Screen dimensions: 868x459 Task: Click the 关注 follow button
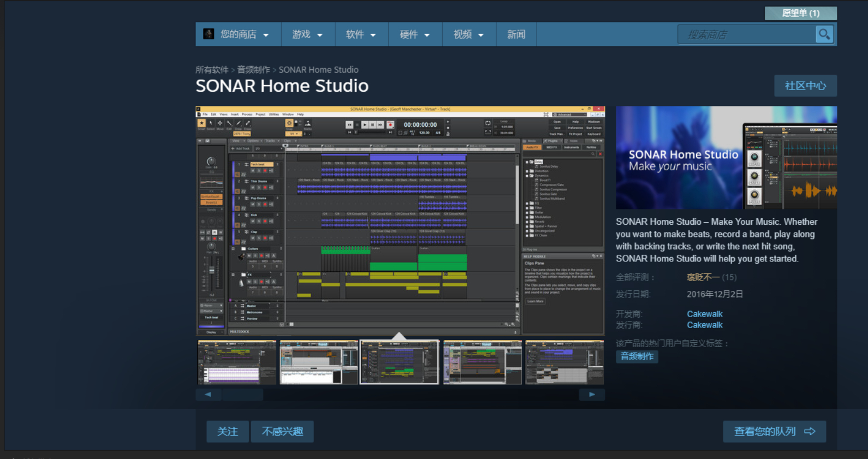pyautogui.click(x=228, y=432)
